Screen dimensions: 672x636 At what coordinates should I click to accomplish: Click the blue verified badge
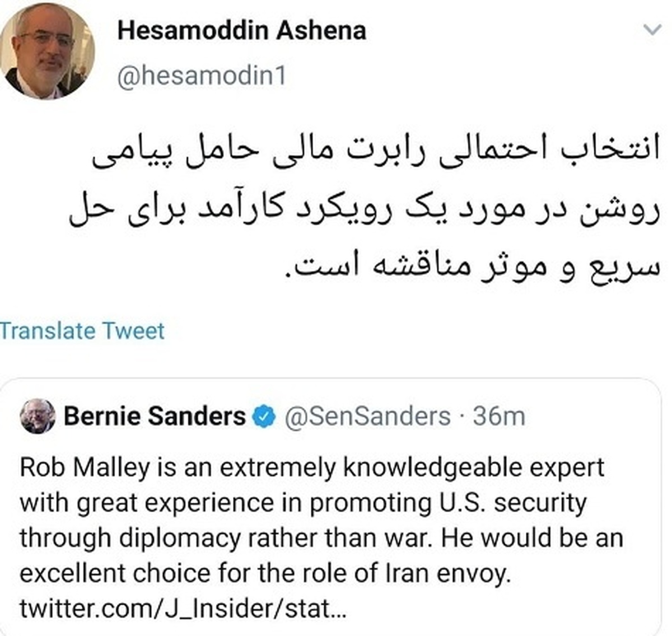tap(264, 417)
